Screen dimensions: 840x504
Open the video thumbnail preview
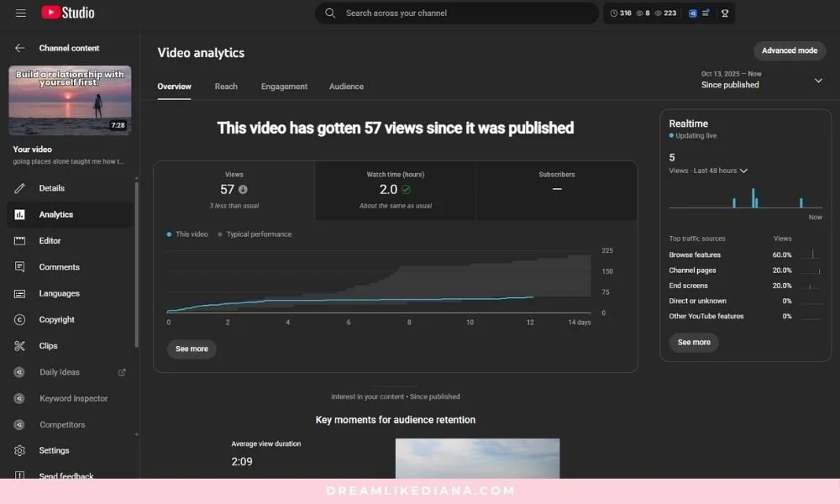(x=70, y=100)
